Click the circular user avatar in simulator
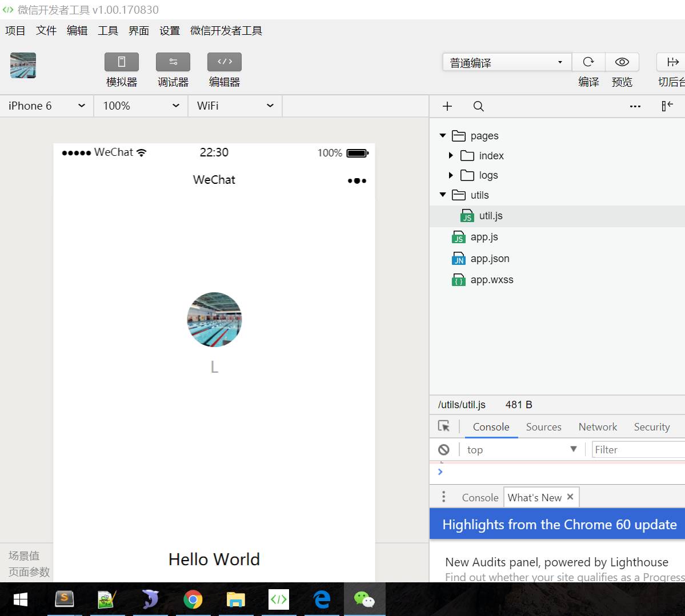The image size is (685, 616). [x=214, y=320]
